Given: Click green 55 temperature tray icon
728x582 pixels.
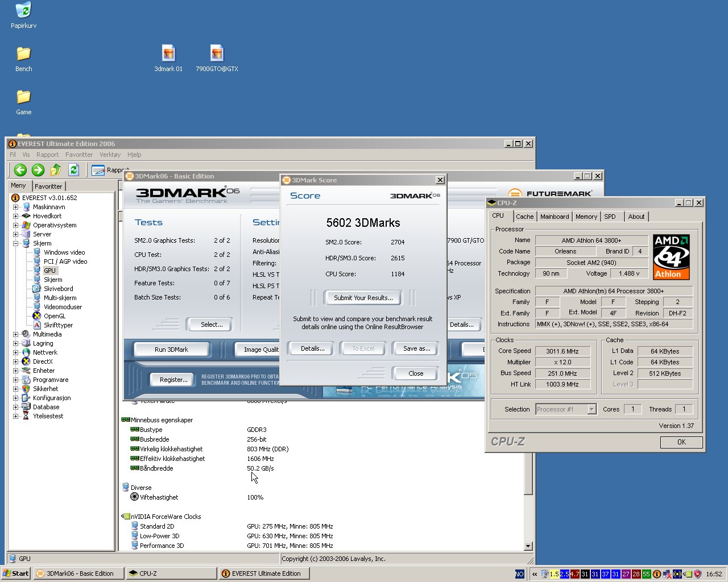Looking at the screenshot, I should [646, 574].
